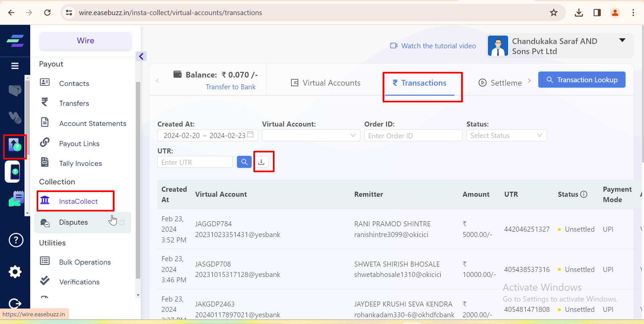
Task: Expand company account dropdown arrow
Action: coord(622,40)
